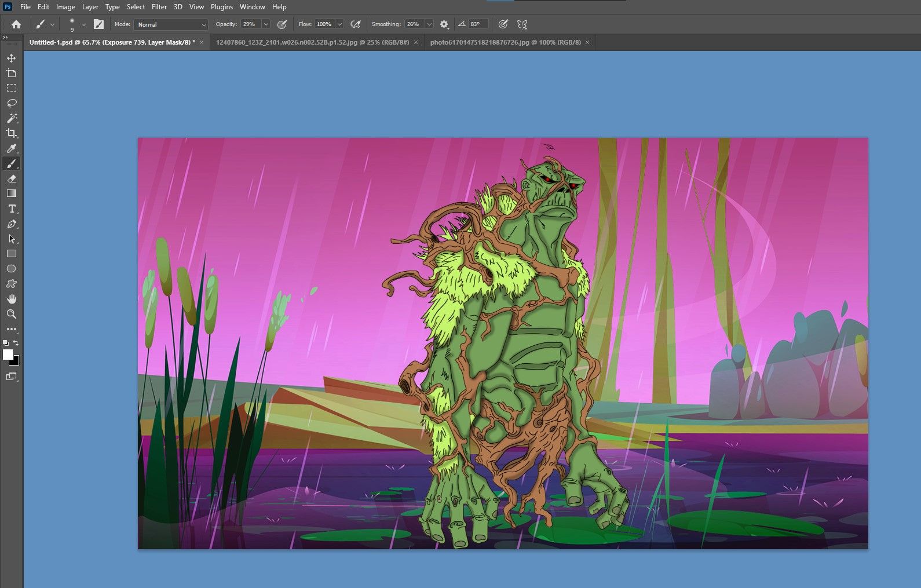Go to the Home screen

[x=16, y=24]
